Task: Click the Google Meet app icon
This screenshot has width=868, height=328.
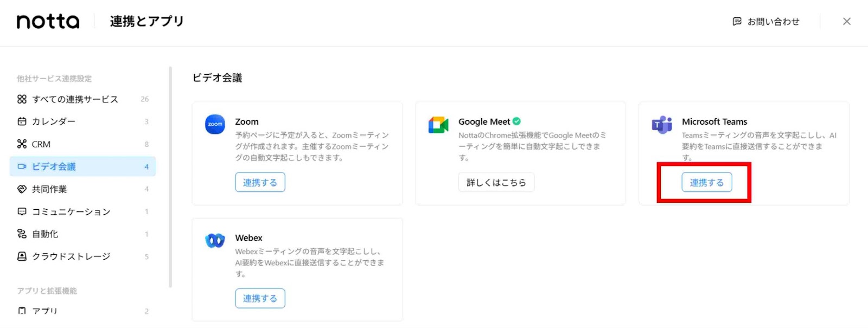Action: tap(437, 125)
